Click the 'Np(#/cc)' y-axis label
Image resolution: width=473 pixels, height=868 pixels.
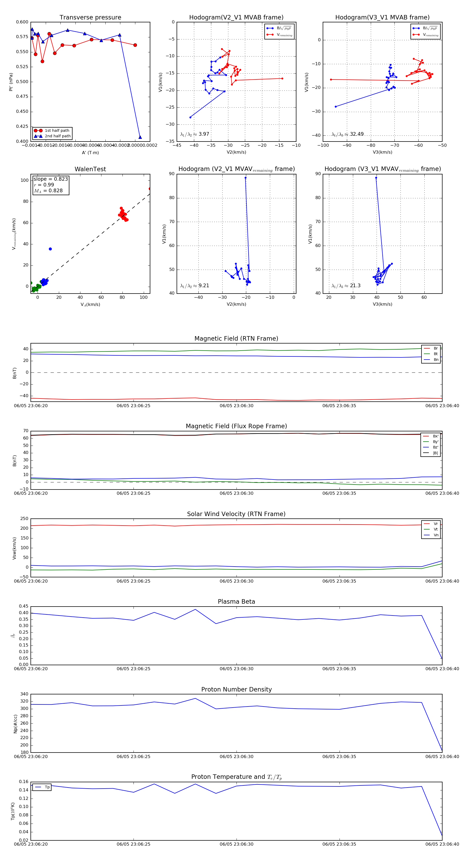tap(15, 723)
